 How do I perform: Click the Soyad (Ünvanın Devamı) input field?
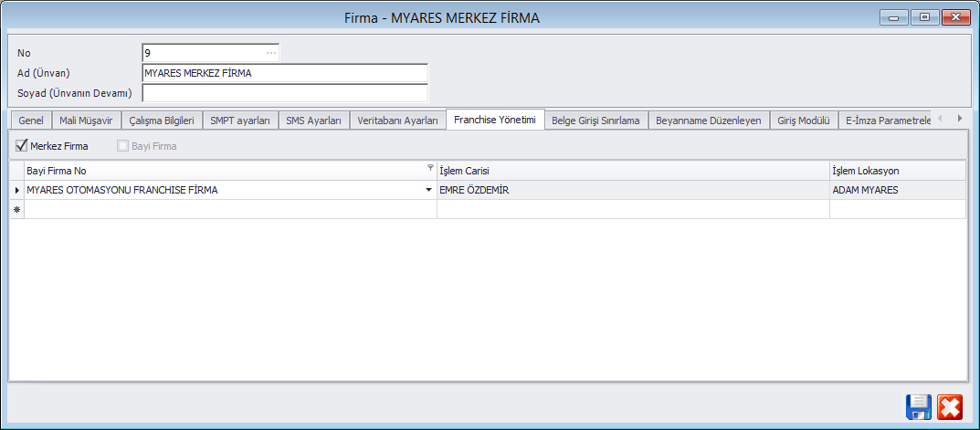pyautogui.click(x=285, y=93)
